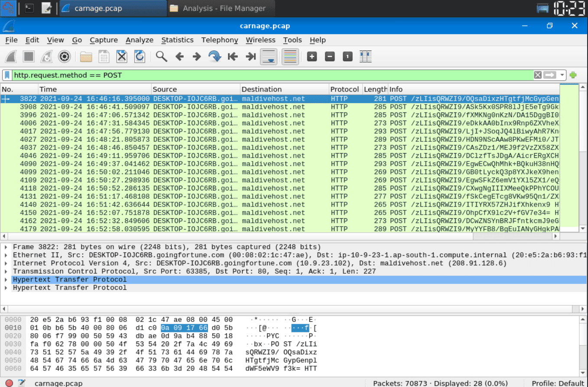Open the Analyze menu
Screen dimensions: 588x387
pos(140,40)
